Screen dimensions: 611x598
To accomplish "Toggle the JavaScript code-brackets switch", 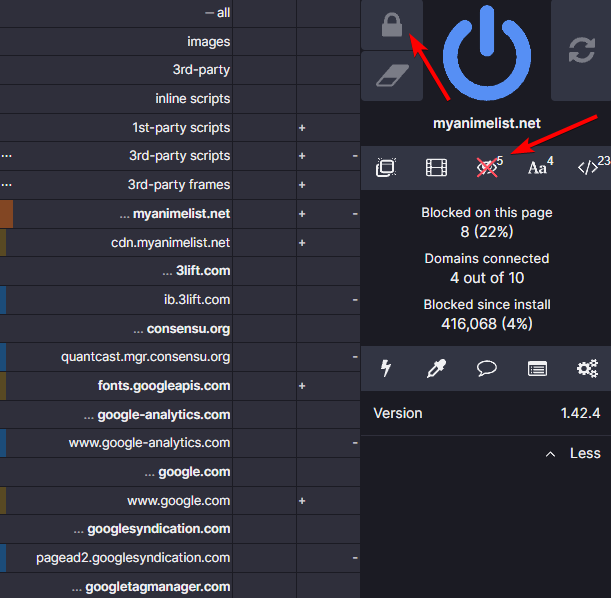I will (x=590, y=168).
